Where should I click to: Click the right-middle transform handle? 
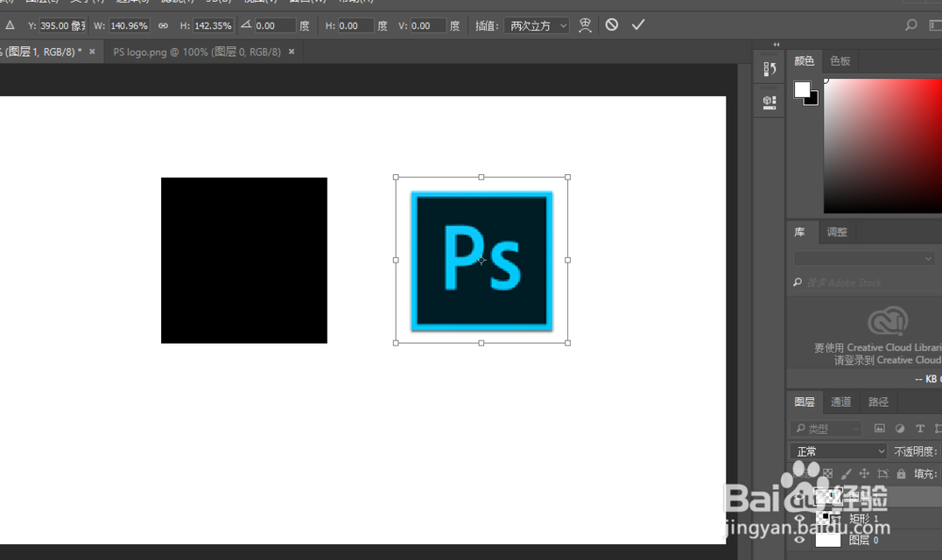point(568,260)
